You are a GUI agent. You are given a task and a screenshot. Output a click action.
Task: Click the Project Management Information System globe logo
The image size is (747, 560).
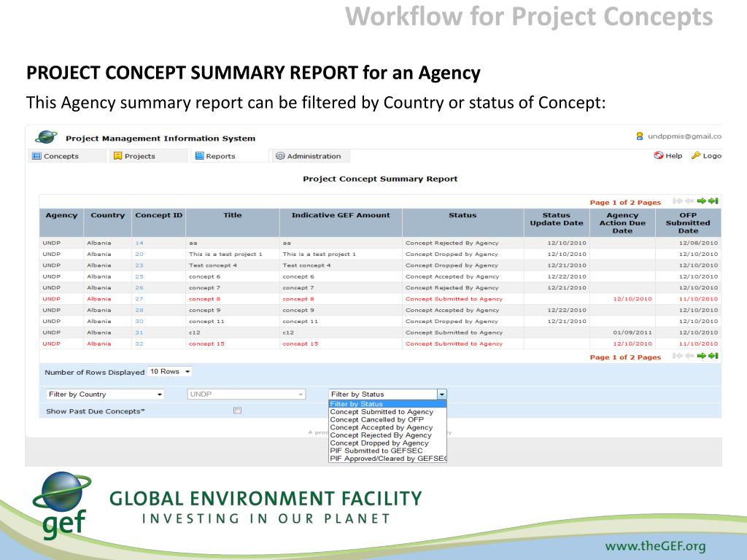tap(46, 137)
